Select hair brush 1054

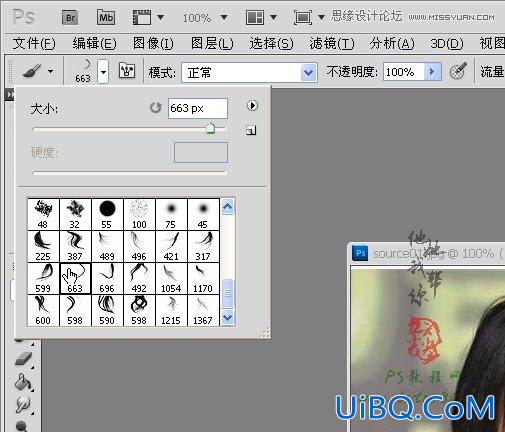point(171,278)
